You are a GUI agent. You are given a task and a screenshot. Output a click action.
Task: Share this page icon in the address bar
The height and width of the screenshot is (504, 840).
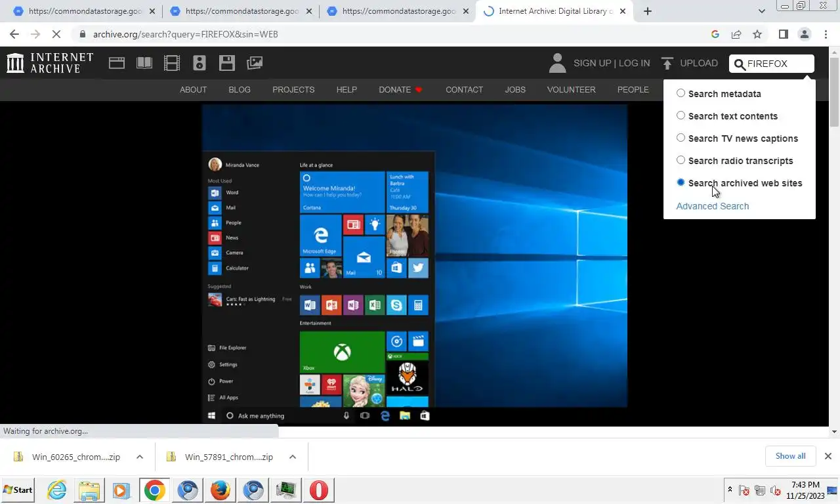tap(736, 34)
